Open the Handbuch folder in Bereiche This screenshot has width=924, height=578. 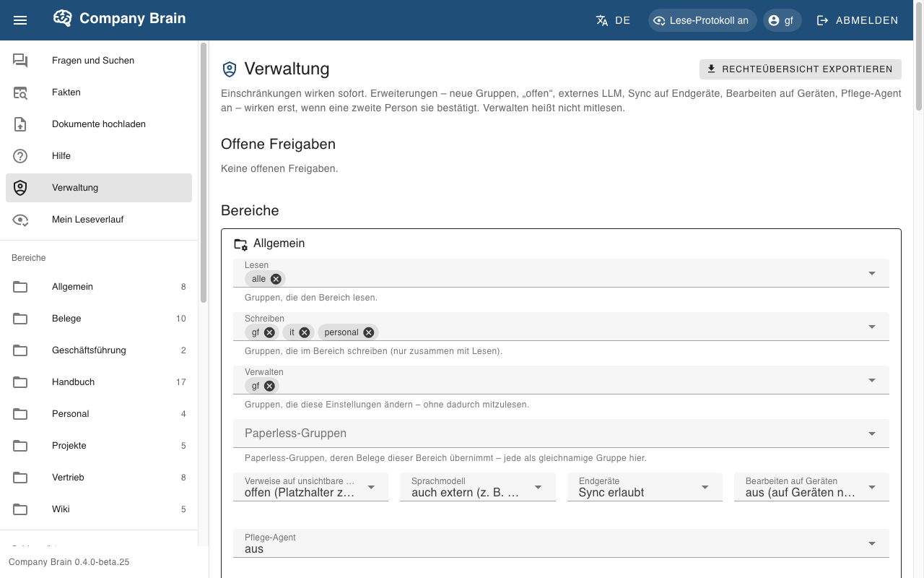(99, 382)
